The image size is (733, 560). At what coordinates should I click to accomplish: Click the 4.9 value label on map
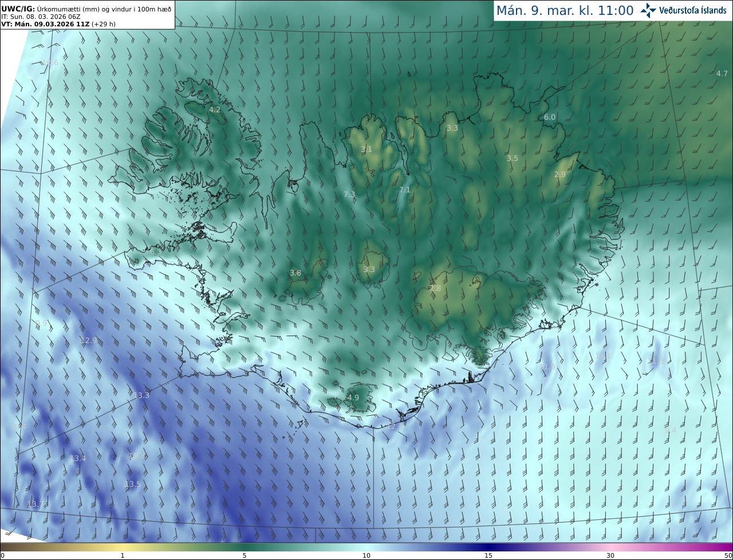point(353,397)
